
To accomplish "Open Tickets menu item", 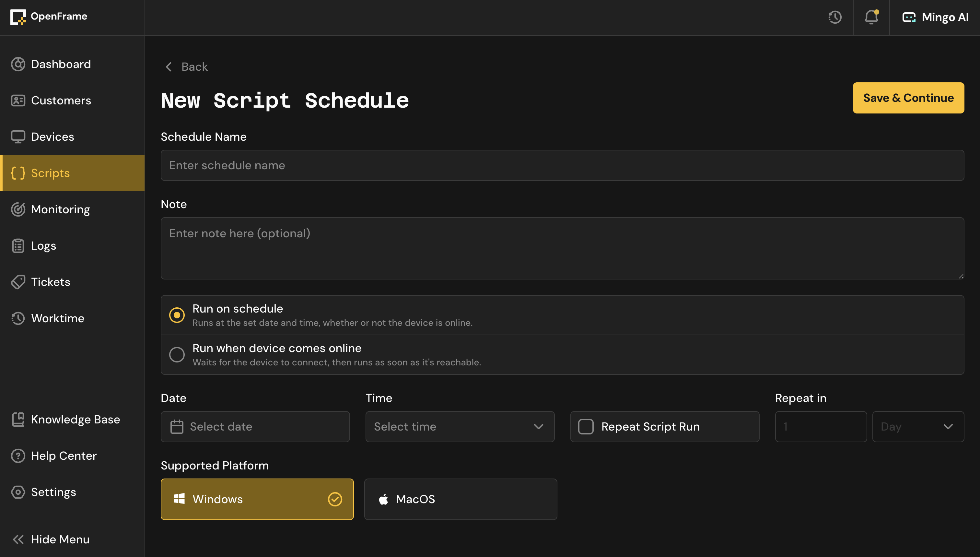I will click(72, 282).
